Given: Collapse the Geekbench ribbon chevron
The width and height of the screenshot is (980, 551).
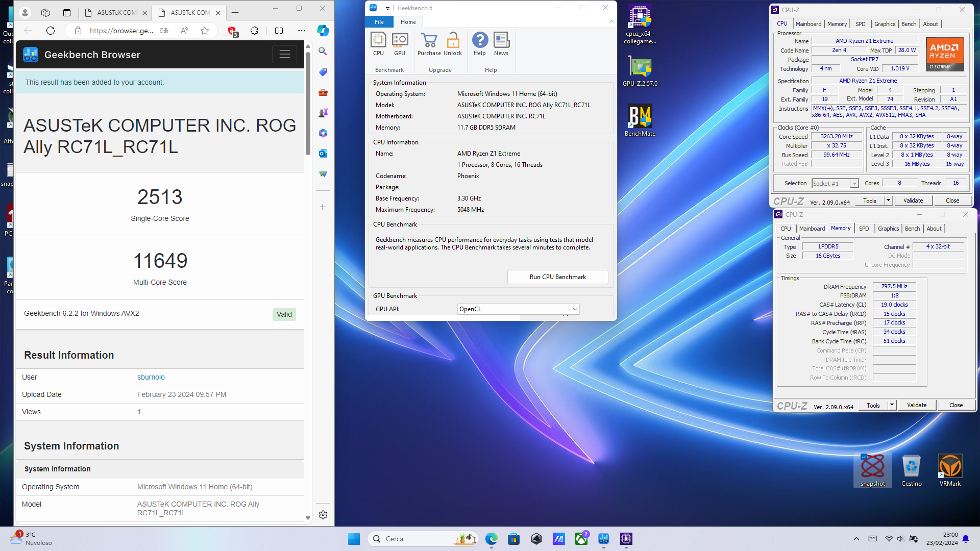Looking at the screenshot, I should click(x=611, y=21).
